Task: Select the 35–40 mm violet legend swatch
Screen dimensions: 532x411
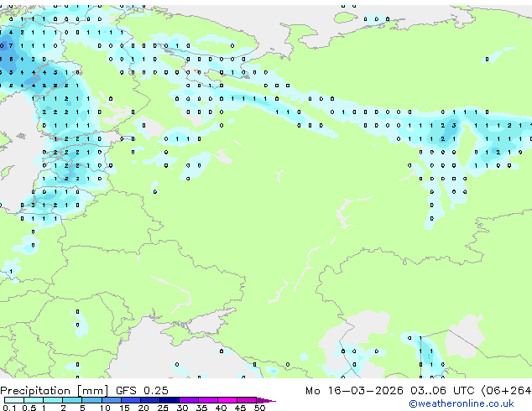Action: point(208,400)
